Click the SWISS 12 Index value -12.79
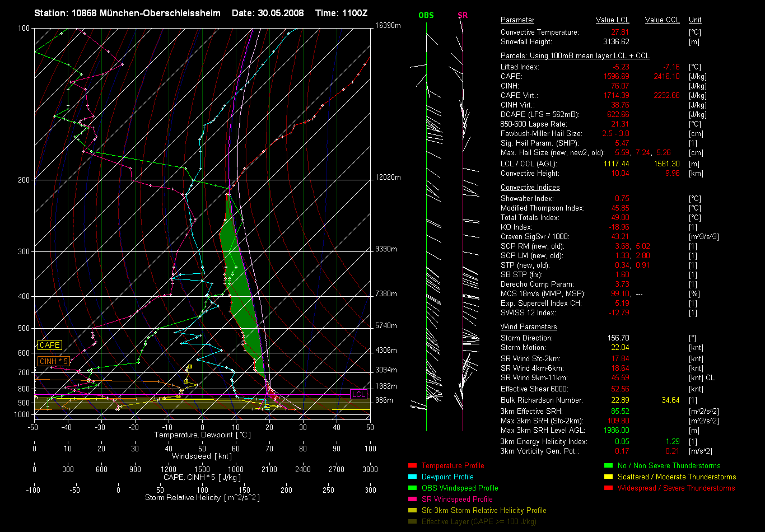765x532 pixels. tap(619, 313)
